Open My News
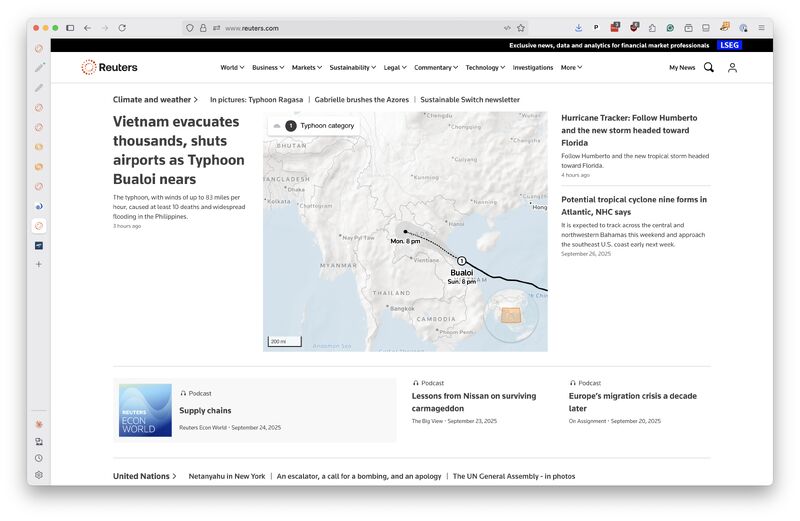This screenshot has height=521, width=800. tap(682, 67)
